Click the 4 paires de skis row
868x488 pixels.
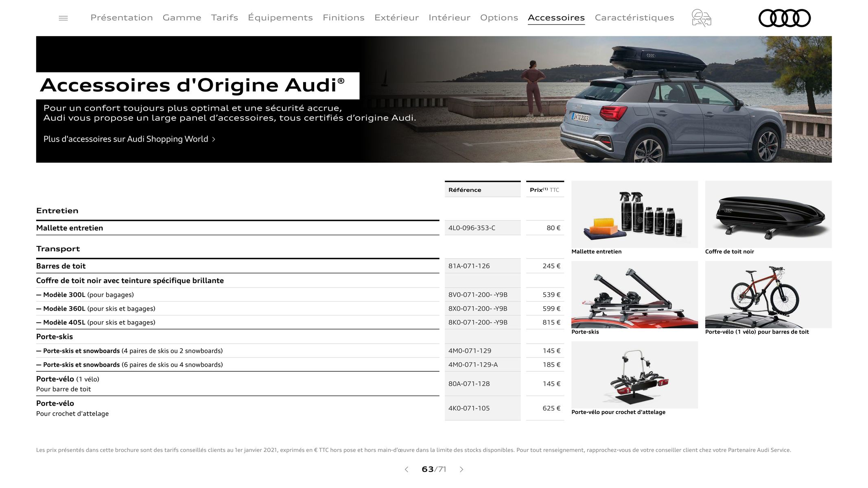click(x=238, y=351)
